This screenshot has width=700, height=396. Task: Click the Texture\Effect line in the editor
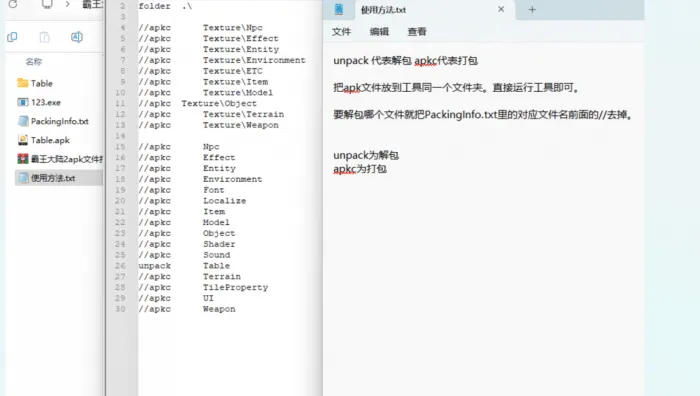pos(208,38)
